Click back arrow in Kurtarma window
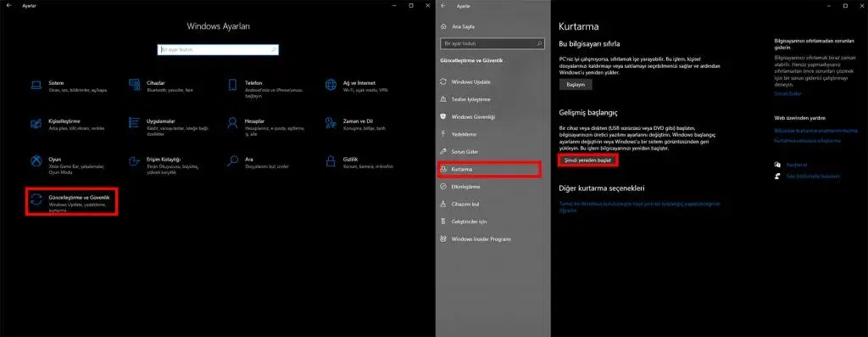The width and height of the screenshot is (868, 337). coord(443,6)
